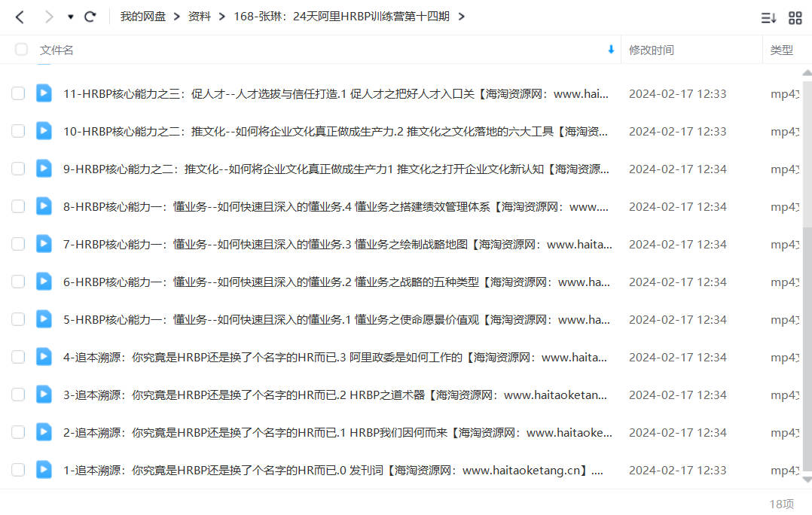Sort by 文件名 column header
This screenshot has height=515, width=812.
click(x=56, y=50)
